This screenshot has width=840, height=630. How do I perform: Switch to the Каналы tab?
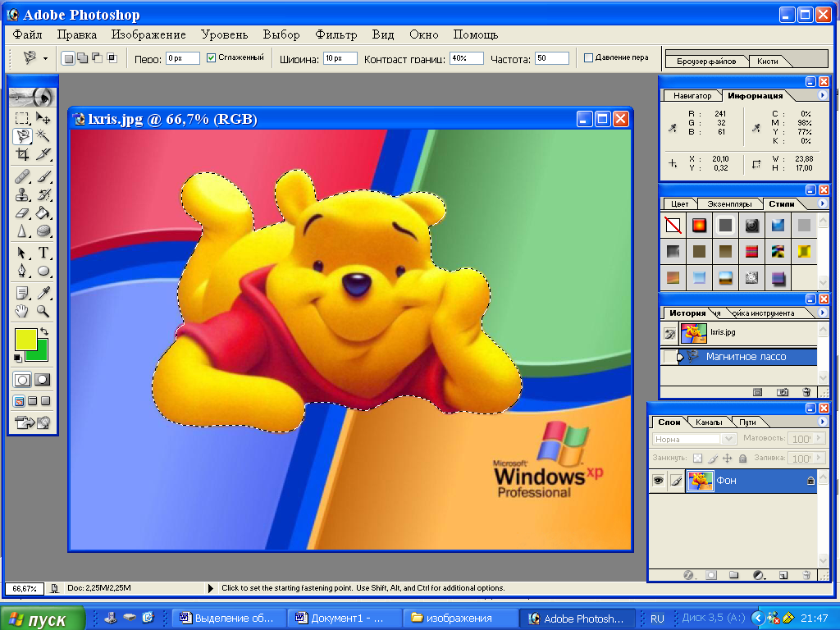[x=708, y=422]
